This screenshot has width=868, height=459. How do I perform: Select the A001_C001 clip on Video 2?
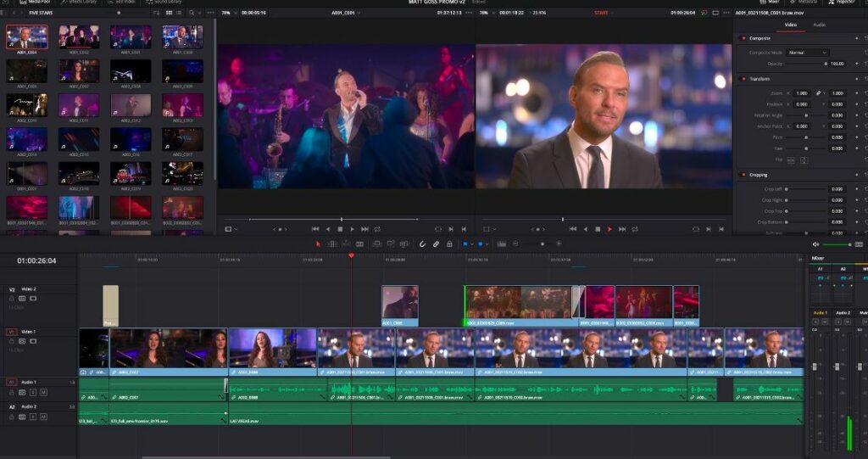(x=400, y=305)
